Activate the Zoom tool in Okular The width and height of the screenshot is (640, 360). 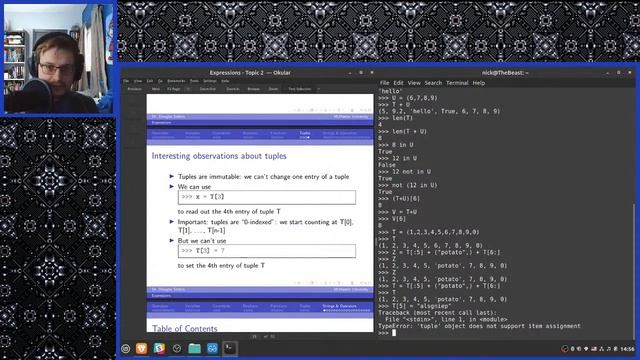tap(273, 89)
